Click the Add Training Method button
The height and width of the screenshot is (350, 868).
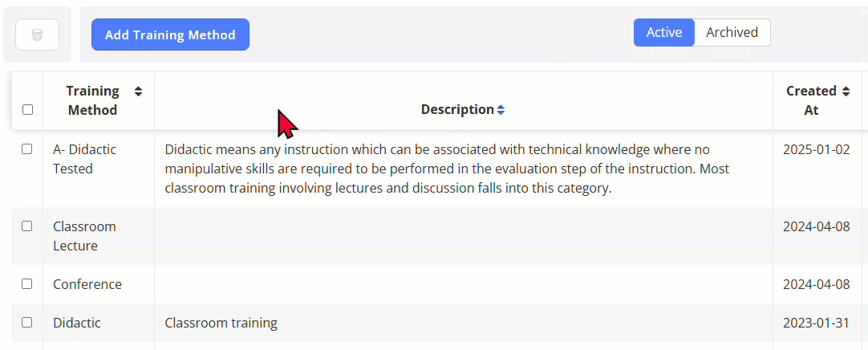tap(171, 35)
